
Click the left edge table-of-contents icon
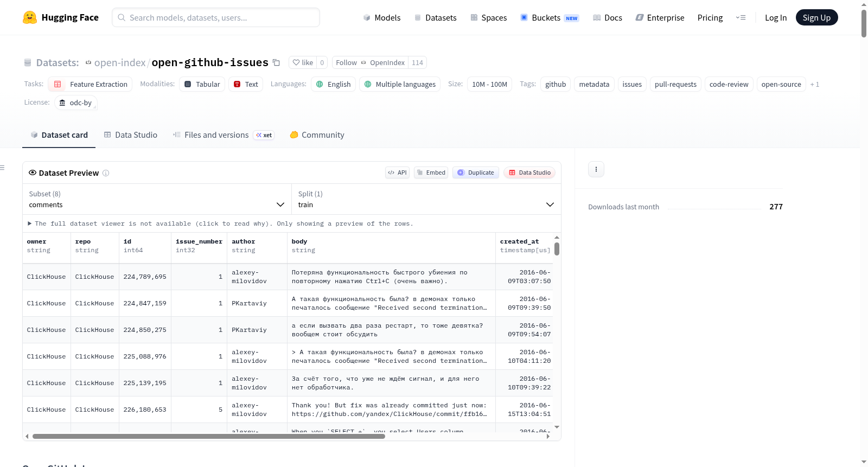click(2, 168)
